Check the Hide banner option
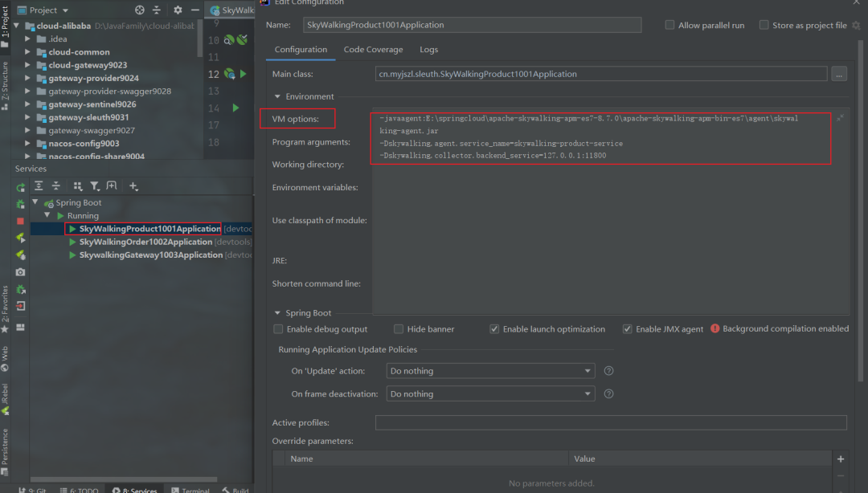Screen dimensions: 868x493 399,328
